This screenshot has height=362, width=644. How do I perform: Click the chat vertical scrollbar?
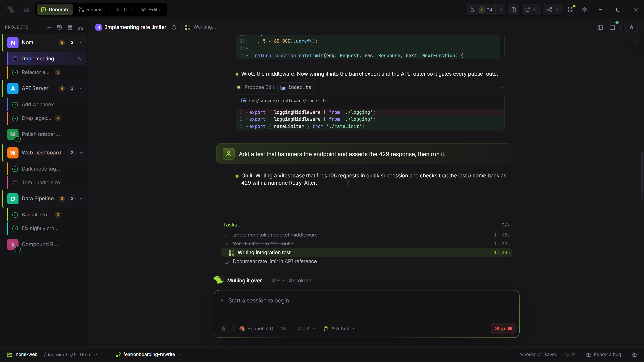[642, 179]
